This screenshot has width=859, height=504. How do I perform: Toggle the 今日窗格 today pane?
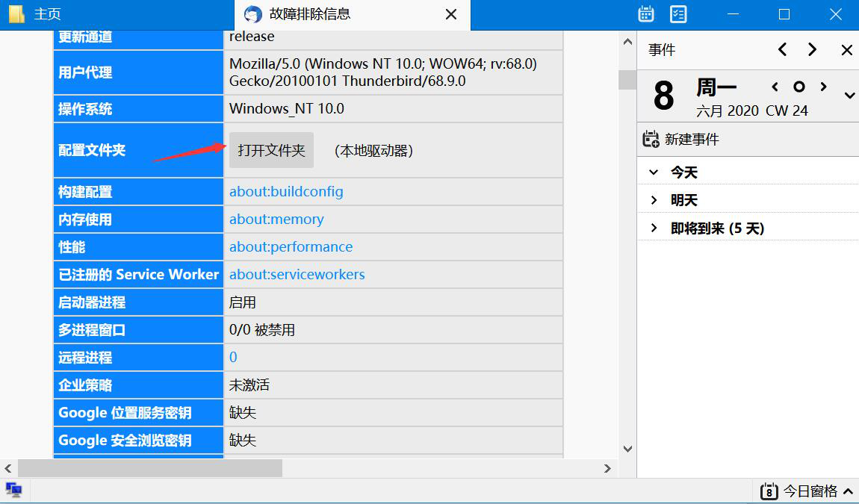coord(804,491)
